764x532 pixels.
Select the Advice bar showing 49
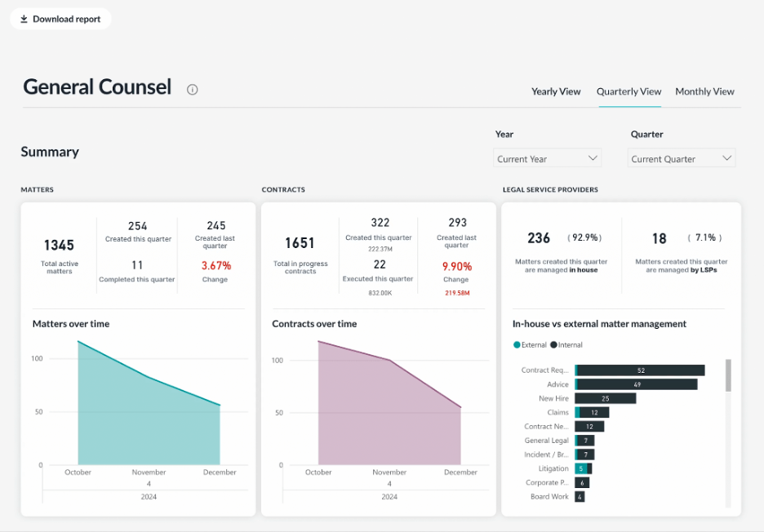(x=637, y=383)
